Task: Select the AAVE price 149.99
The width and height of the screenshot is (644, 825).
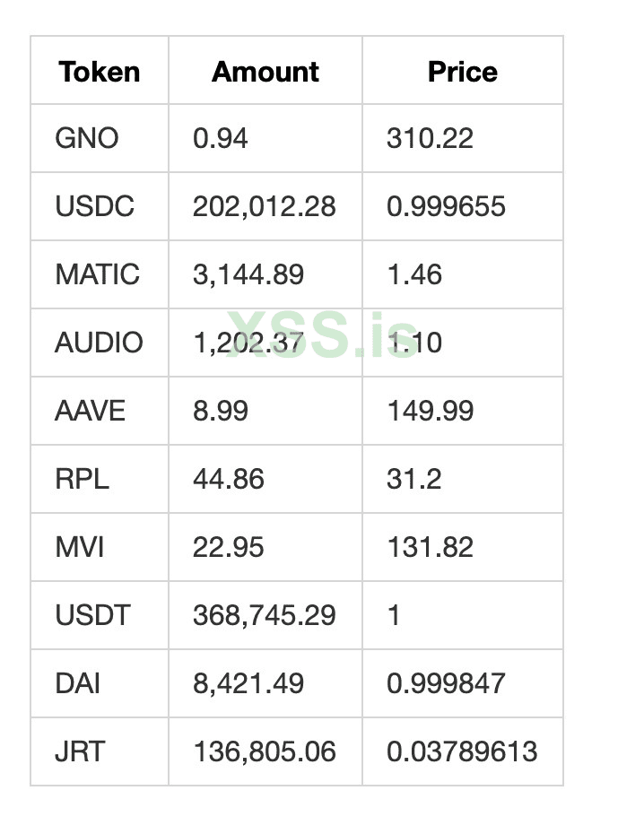Action: click(x=430, y=411)
